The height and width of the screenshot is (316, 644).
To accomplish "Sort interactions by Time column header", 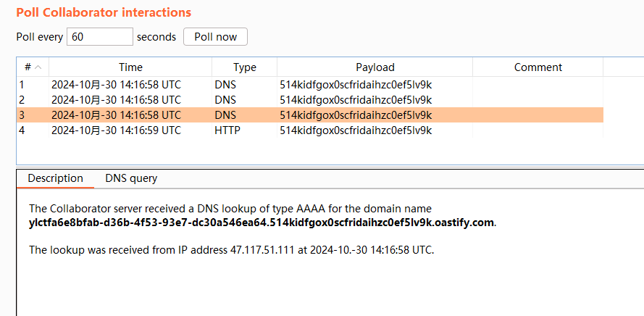I will [130, 67].
